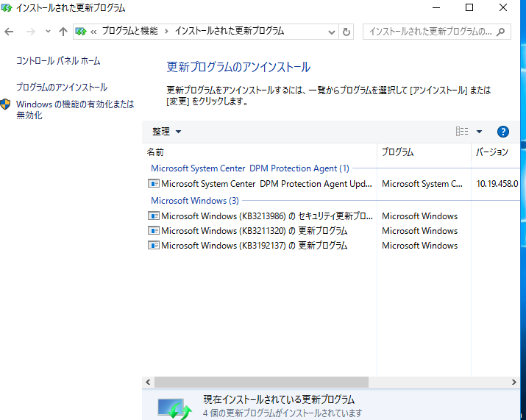The height and width of the screenshot is (420, 526).
Task: Select KB3213986 security update row
Action: 267,216
